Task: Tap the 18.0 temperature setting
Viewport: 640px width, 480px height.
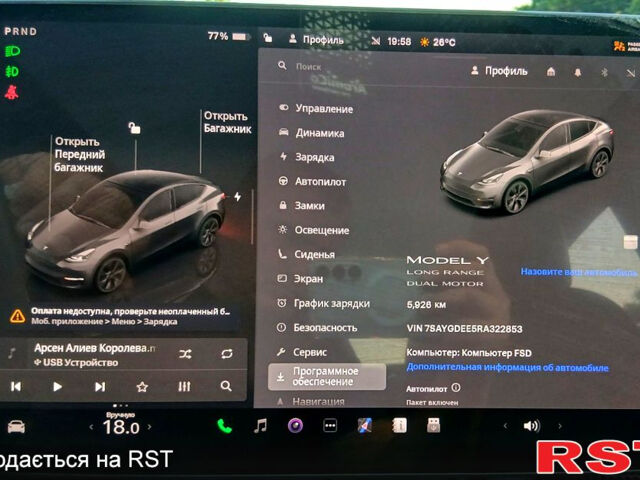Action: coord(121,427)
